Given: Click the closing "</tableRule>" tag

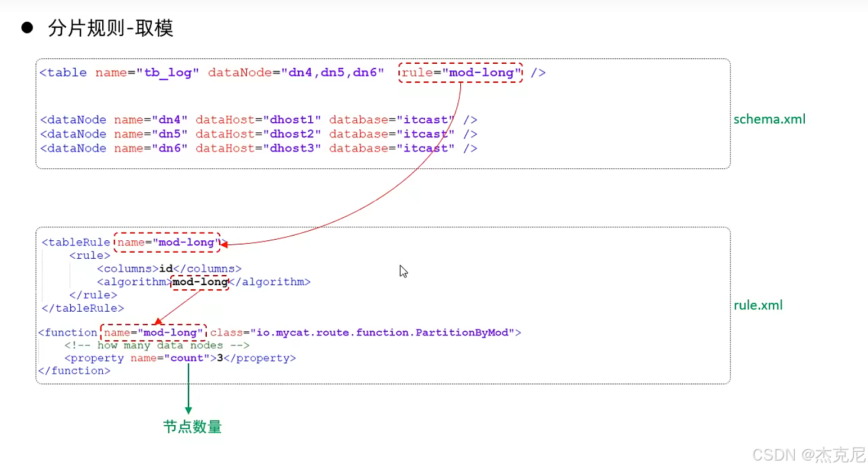Looking at the screenshot, I should coord(83,308).
